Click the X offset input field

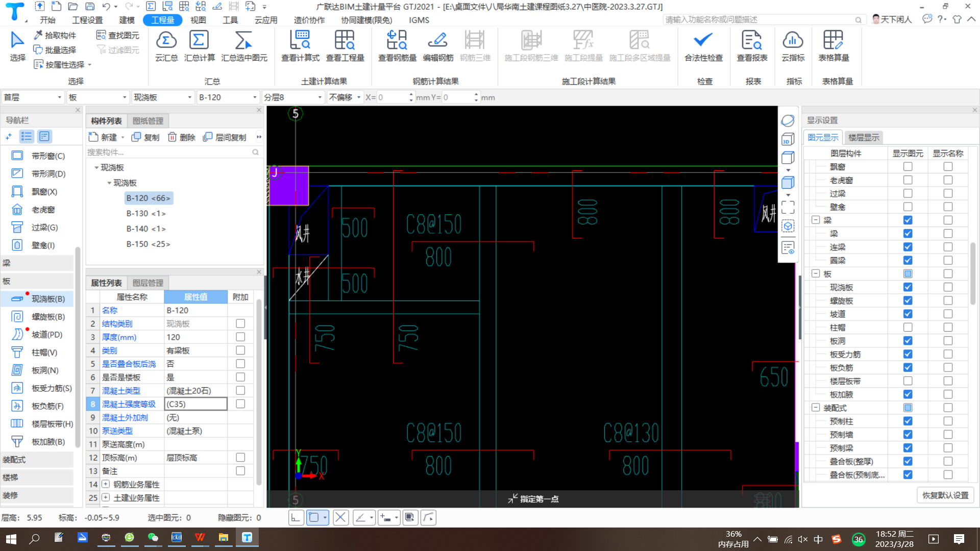pyautogui.click(x=393, y=97)
